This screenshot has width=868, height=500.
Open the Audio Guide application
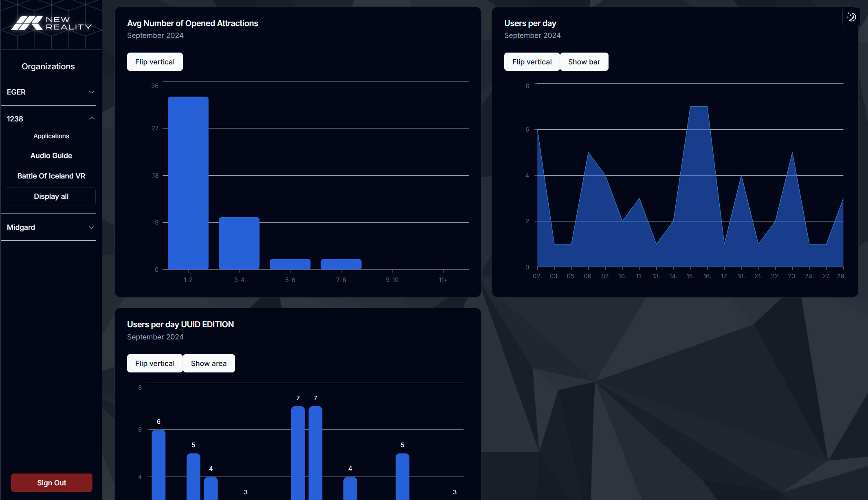click(x=51, y=156)
